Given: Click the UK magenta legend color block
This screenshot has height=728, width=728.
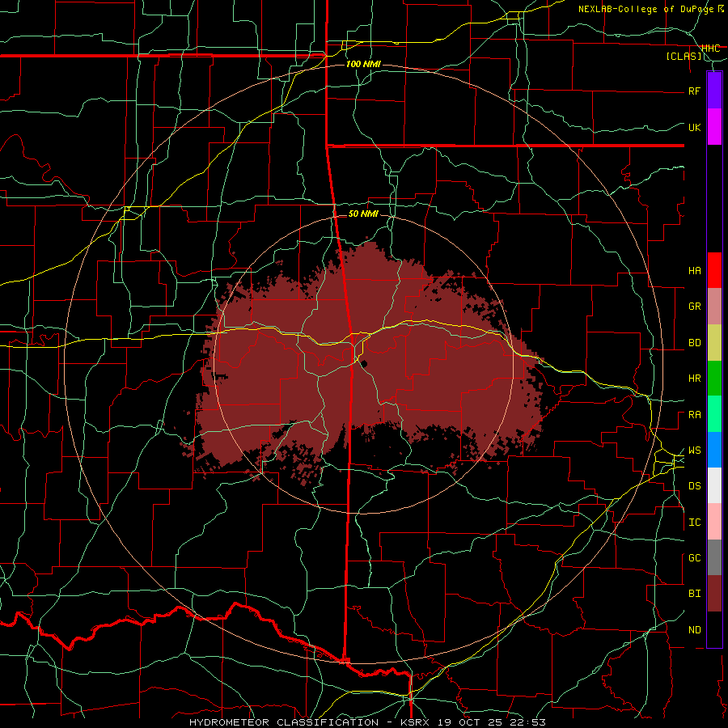Looking at the screenshot, I should (x=714, y=127).
